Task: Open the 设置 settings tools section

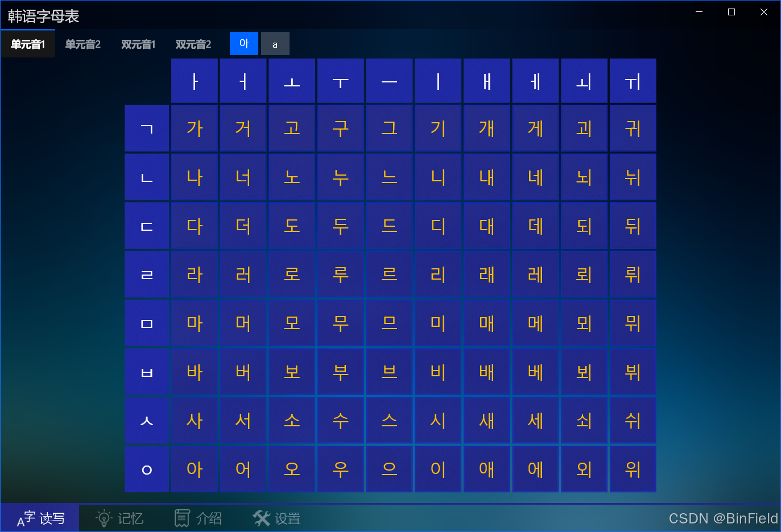Action: (275, 518)
